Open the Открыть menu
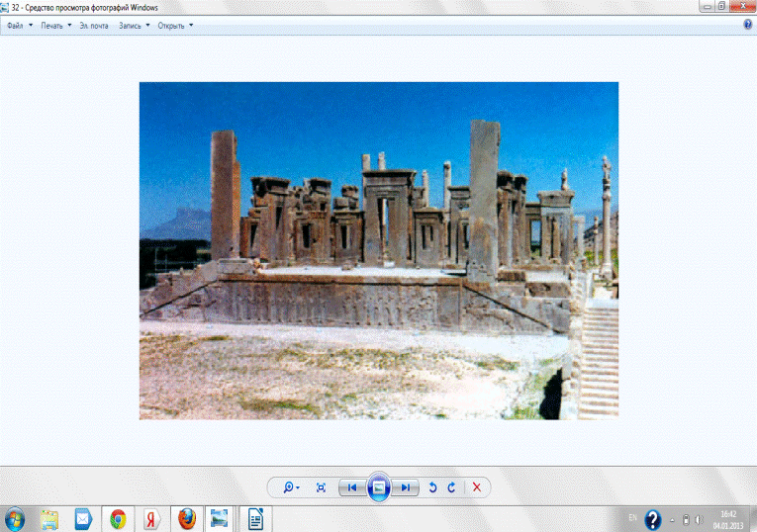The width and height of the screenshot is (757, 532). [171, 26]
